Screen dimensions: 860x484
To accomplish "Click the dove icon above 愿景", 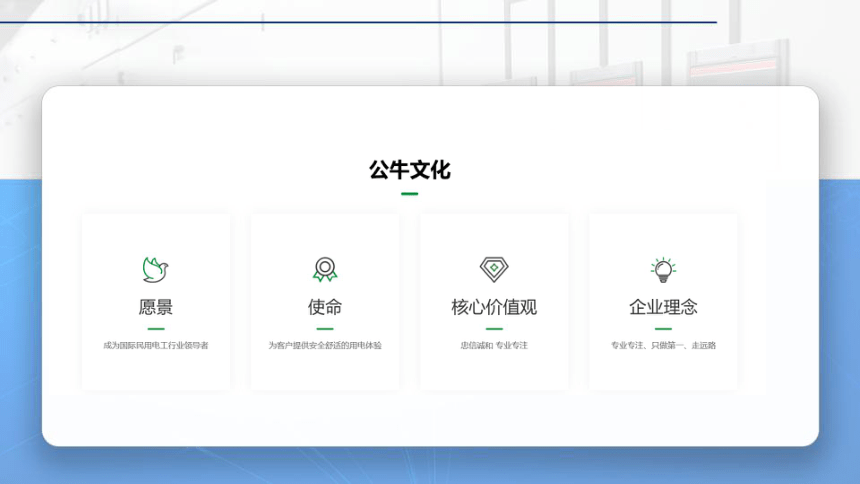I will [155, 269].
